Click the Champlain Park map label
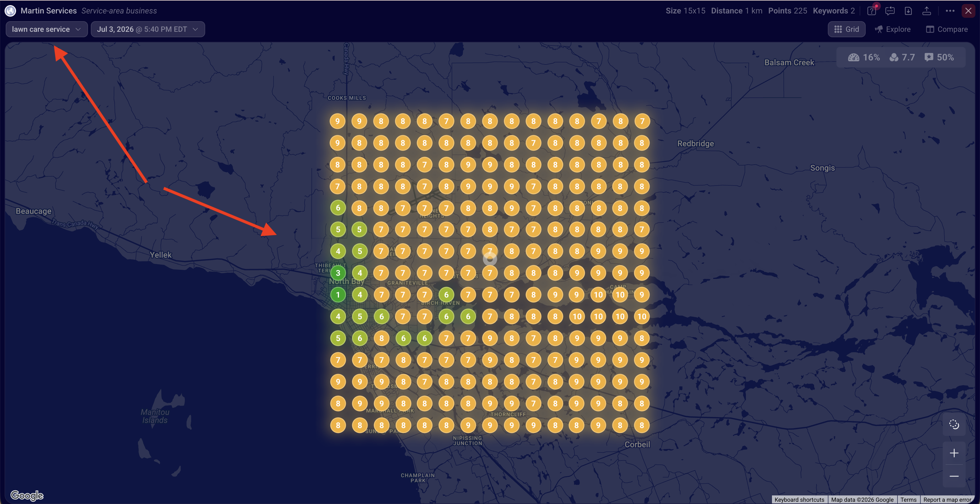Image resolution: width=980 pixels, height=504 pixels. 418,478
